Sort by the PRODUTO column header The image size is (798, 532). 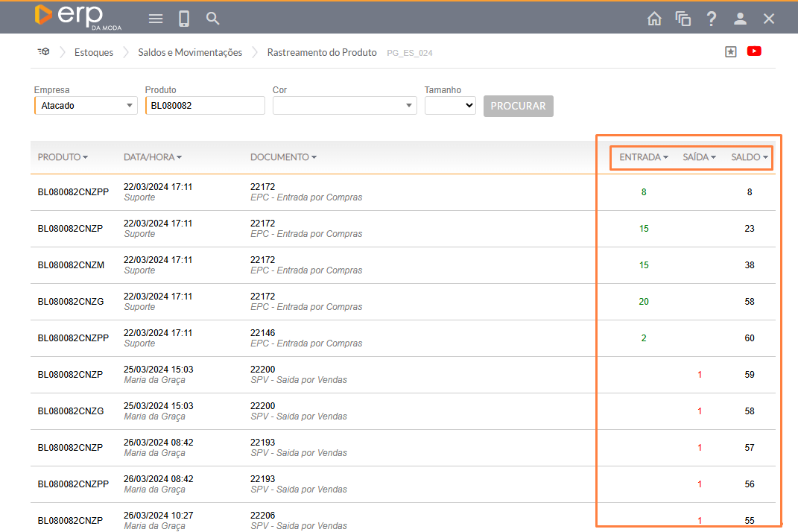tap(63, 157)
